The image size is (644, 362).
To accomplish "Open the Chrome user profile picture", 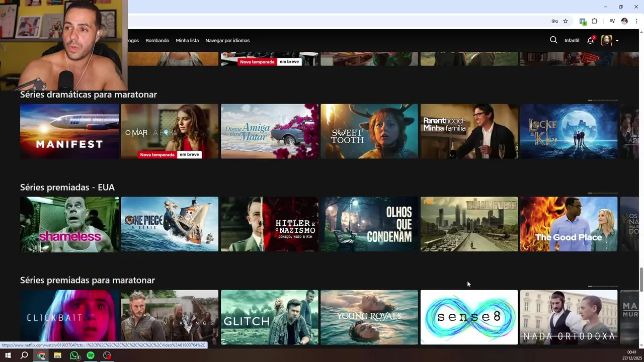I will (x=624, y=21).
